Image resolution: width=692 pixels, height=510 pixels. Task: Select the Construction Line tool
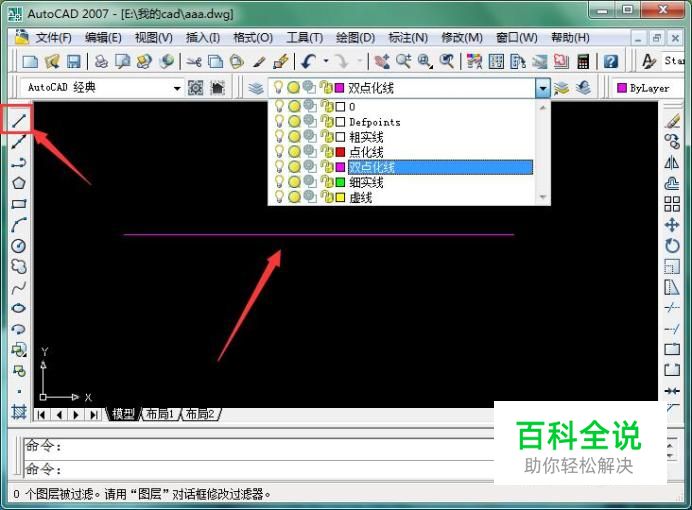[x=19, y=142]
